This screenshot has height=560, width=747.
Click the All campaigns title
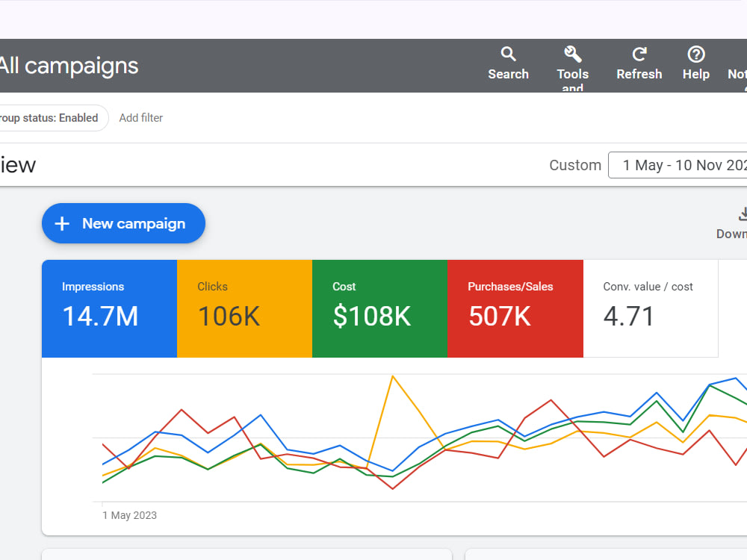[x=69, y=66]
